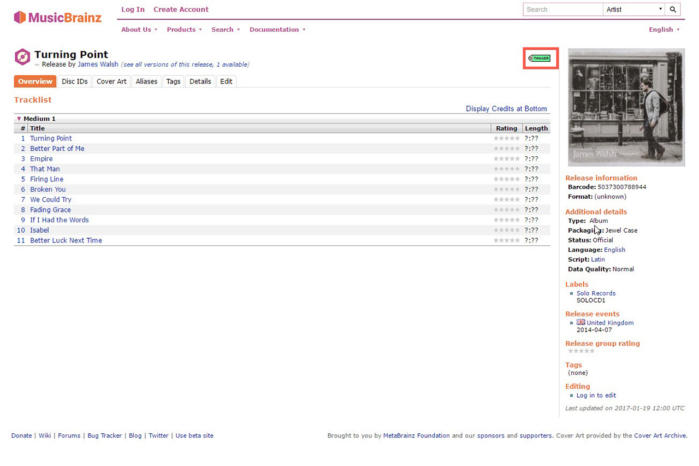Screen dimensions: 699x466
Task: Open the track Firing Line
Action: 46,179
